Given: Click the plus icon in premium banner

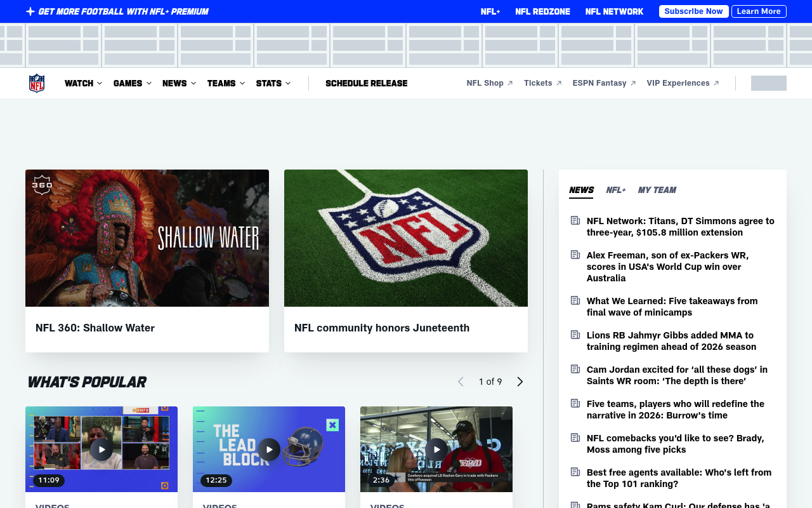Looking at the screenshot, I should click(x=30, y=11).
